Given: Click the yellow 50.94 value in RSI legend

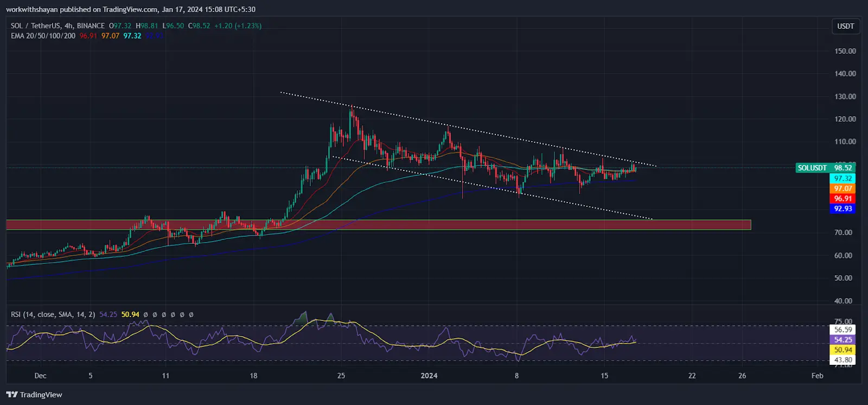Looking at the screenshot, I should tap(130, 314).
